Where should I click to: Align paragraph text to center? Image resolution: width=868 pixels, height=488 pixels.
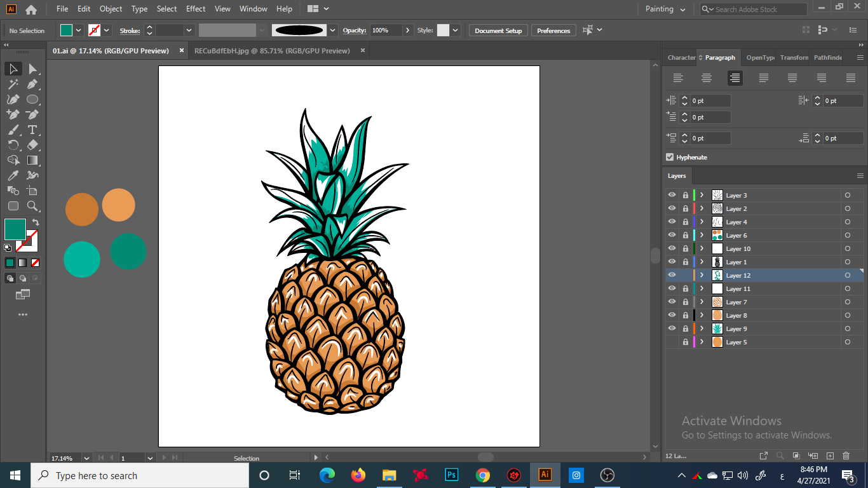[706, 78]
